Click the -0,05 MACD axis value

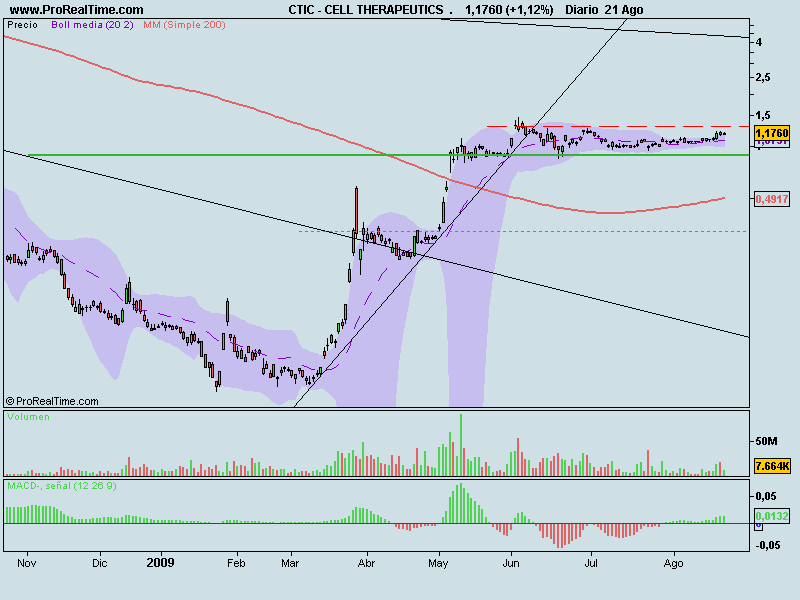tap(767, 545)
